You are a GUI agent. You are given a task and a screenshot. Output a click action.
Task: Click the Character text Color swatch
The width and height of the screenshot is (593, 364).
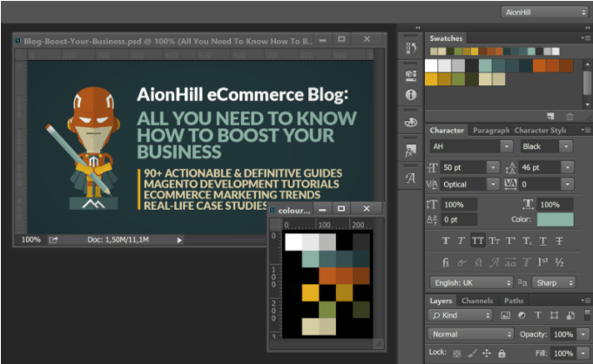[x=555, y=219]
